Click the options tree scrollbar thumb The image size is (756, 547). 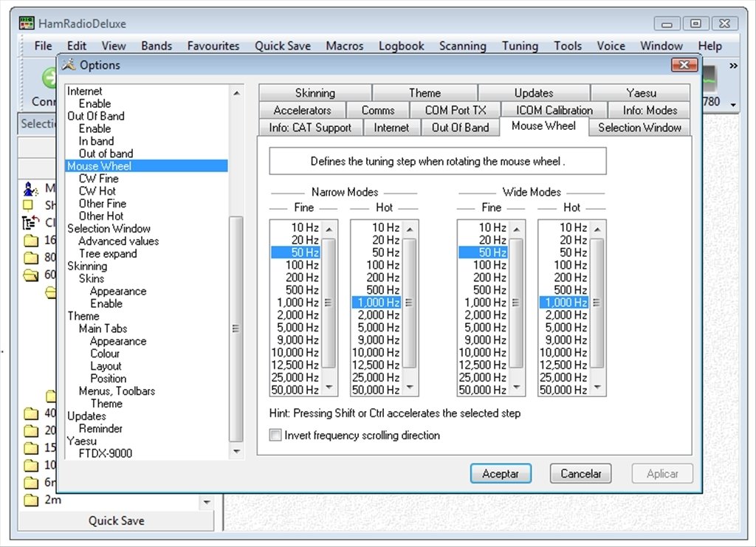click(236, 328)
